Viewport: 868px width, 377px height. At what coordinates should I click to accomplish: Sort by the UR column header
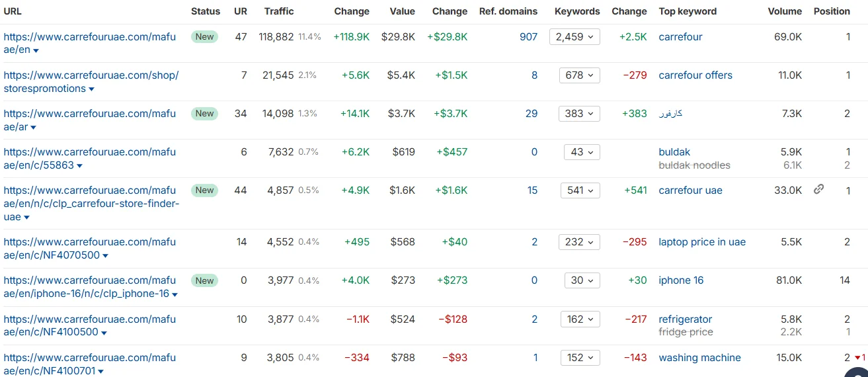[x=241, y=11]
